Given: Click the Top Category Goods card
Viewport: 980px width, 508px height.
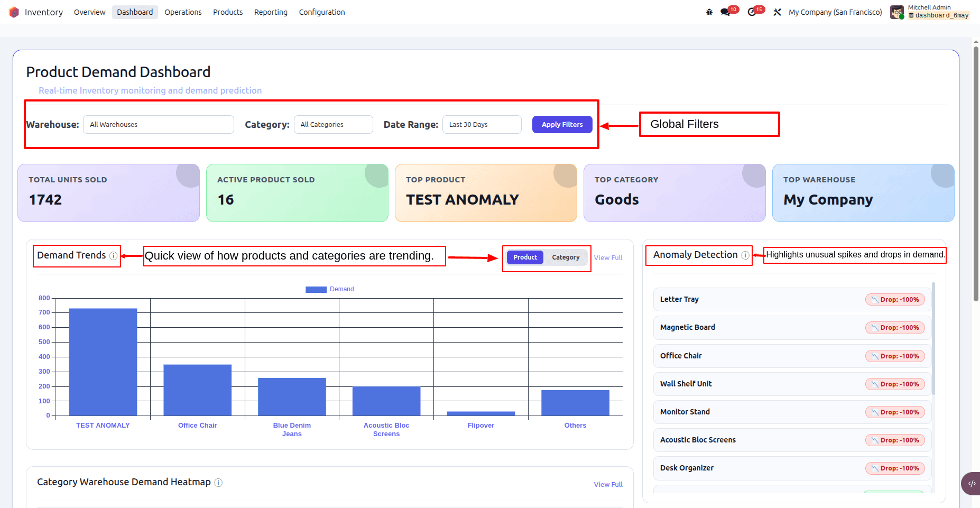Looking at the screenshot, I should click(674, 193).
